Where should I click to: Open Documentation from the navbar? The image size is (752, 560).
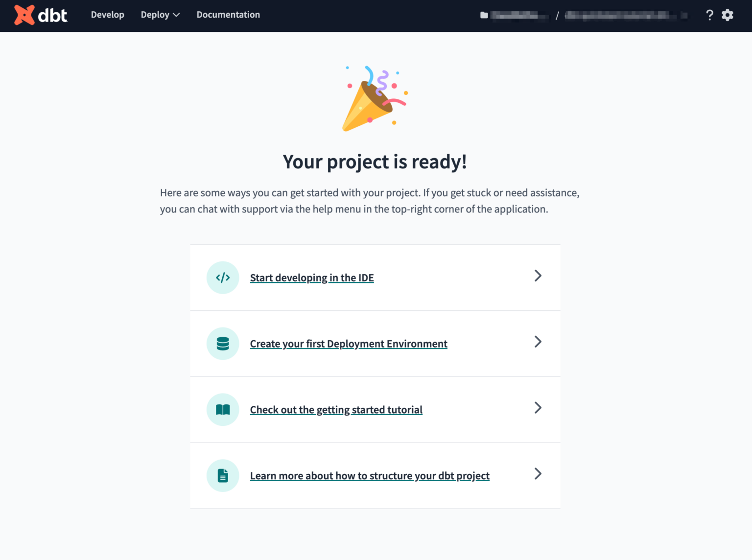(x=228, y=15)
